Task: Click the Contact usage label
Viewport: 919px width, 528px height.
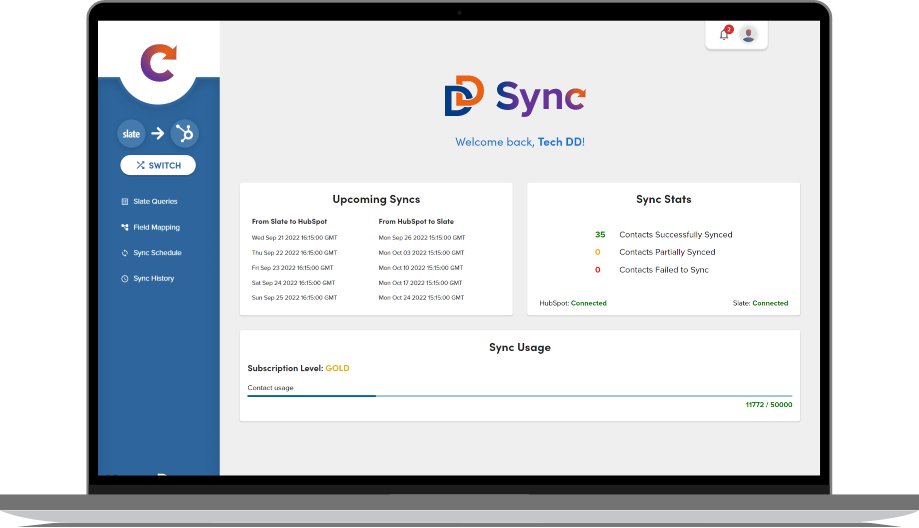Action: 270,388
